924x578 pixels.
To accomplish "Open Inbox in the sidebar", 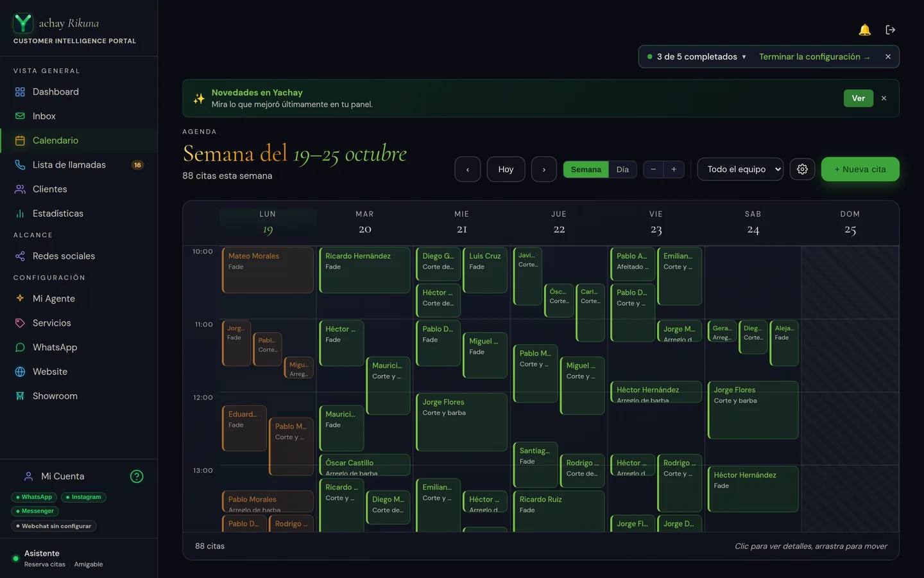I will click(79, 116).
